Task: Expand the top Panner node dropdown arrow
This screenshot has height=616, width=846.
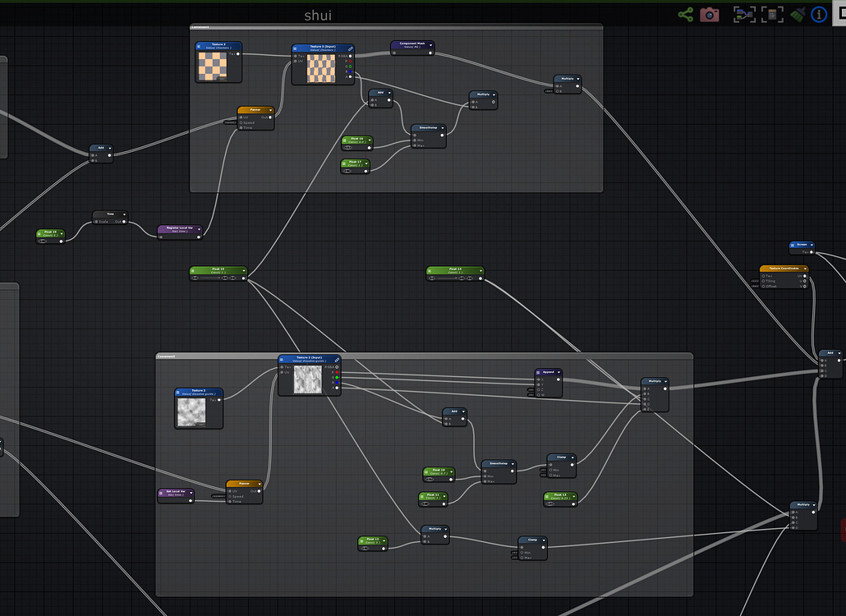Action: [270, 109]
